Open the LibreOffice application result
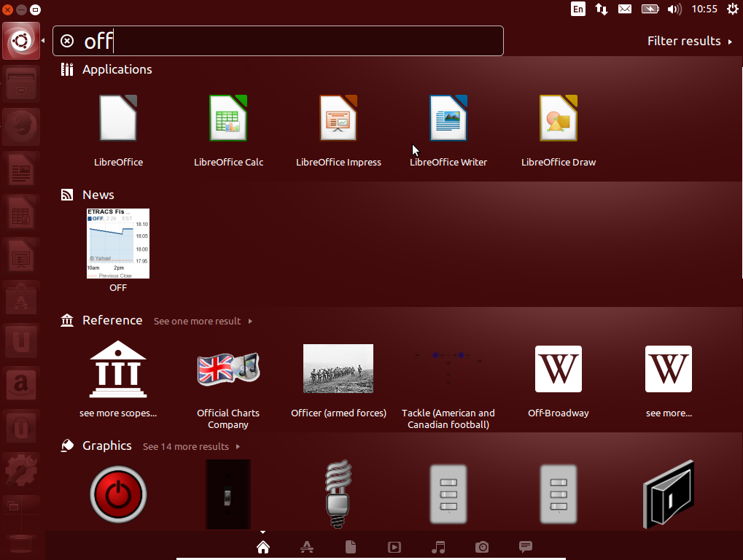743x560 pixels. tap(118, 118)
